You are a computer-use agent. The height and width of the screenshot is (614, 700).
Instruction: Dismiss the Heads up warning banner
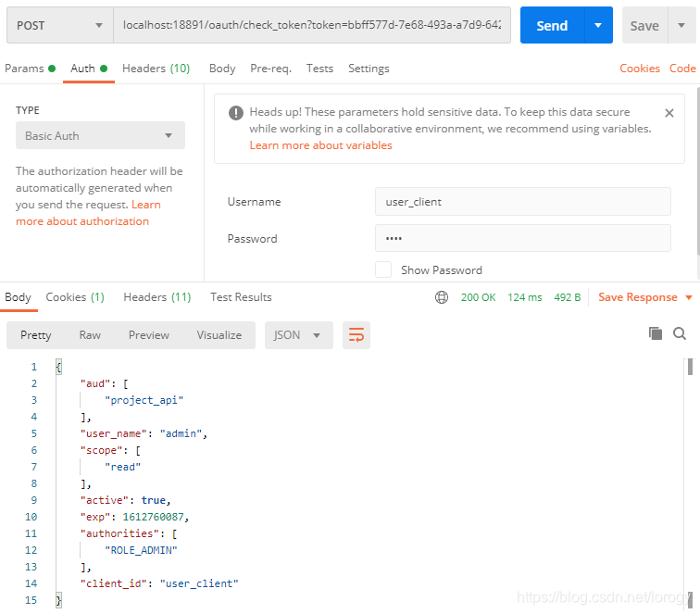click(669, 113)
